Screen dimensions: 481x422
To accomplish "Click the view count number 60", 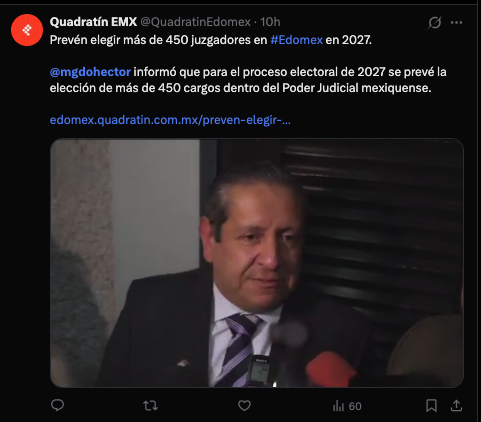I will (x=355, y=406).
